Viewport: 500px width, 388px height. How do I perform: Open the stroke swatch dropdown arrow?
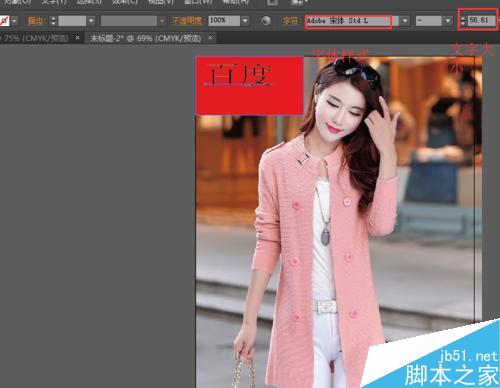(14, 21)
